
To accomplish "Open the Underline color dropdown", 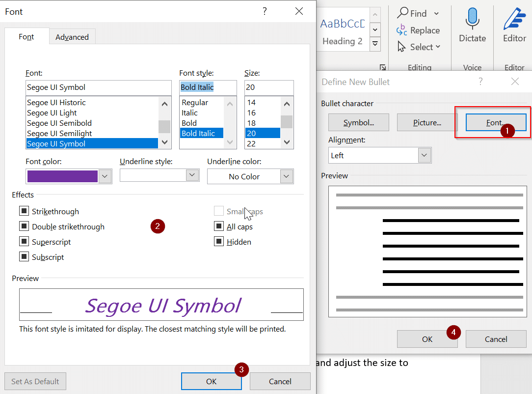I will 287,176.
